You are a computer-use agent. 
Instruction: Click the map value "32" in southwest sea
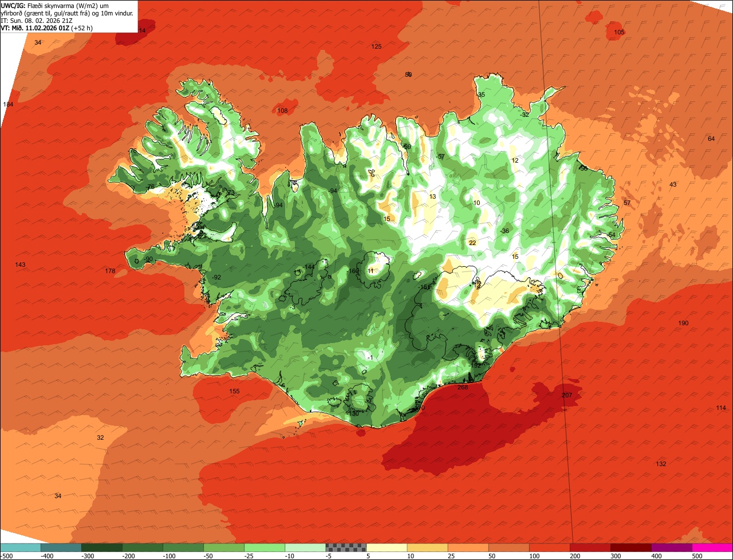[100, 438]
